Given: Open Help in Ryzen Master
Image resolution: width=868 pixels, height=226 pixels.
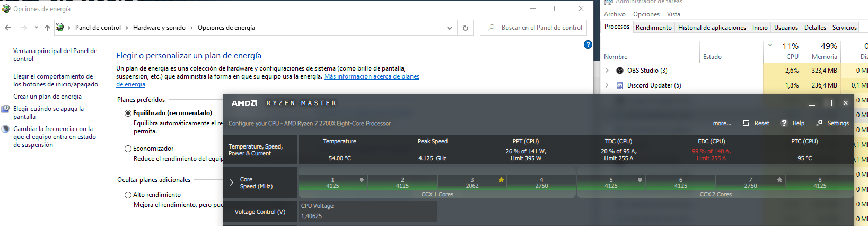Looking at the screenshot, I should pos(793,123).
